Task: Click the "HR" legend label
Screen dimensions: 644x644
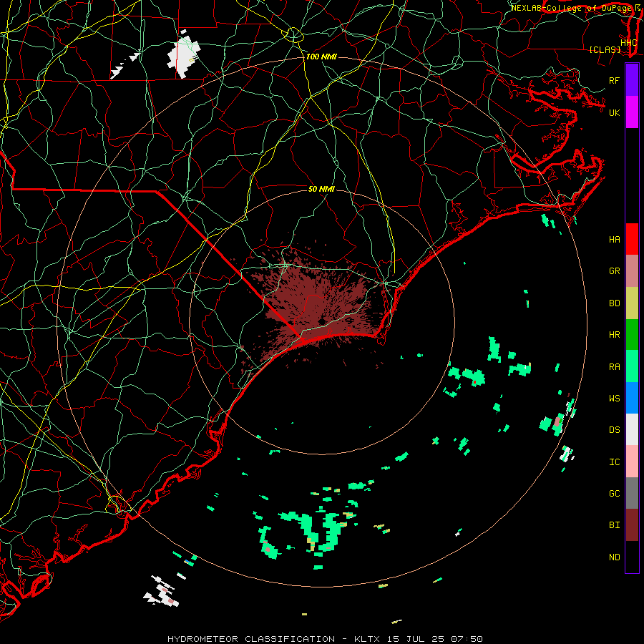Action: point(614,335)
